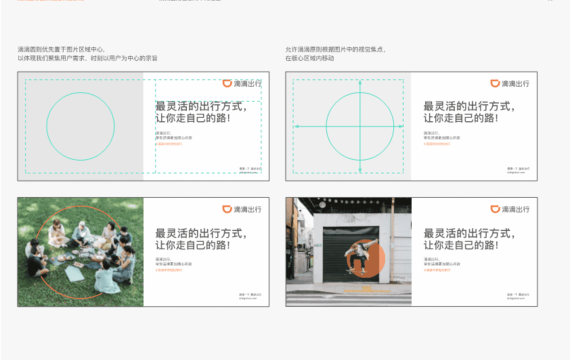Click the DiDi logo in the picnic banner

point(242,209)
